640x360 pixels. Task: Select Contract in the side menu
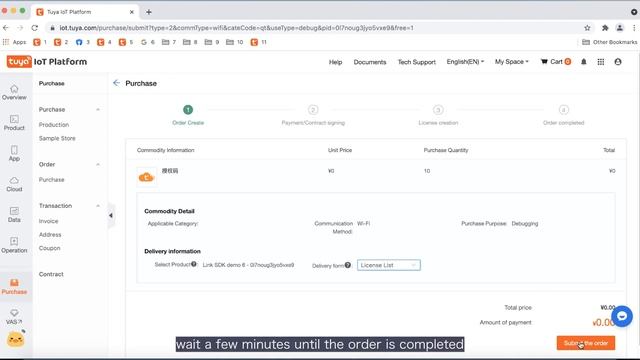51,274
